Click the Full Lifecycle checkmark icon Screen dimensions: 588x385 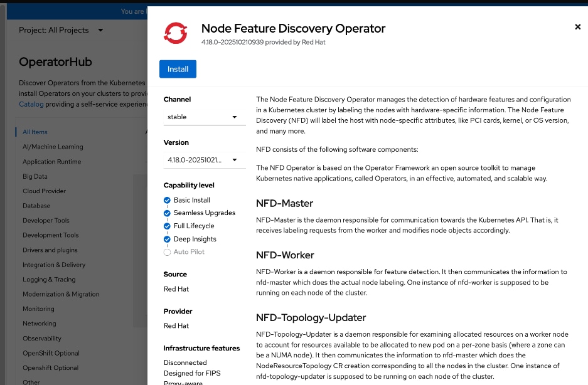[168, 226]
